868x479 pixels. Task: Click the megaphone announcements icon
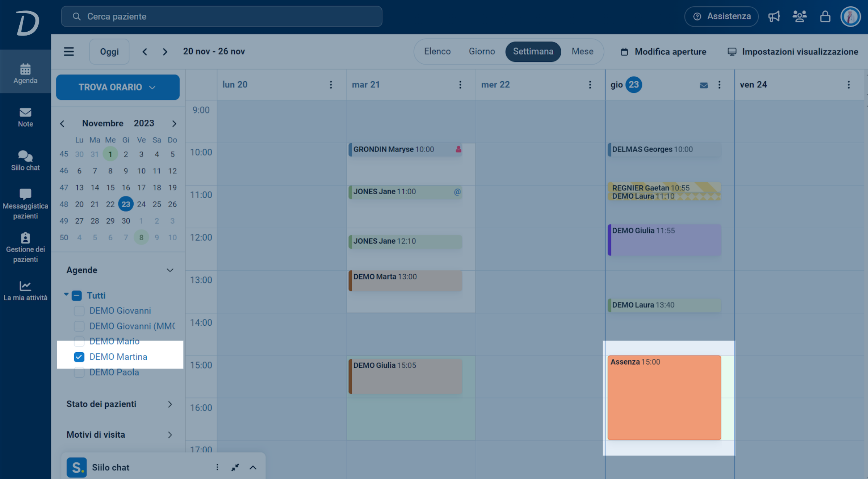click(x=774, y=17)
